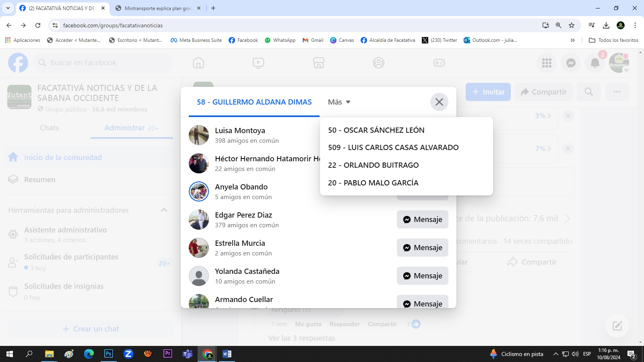
Task: Select 509 - LUIS CARLOS CASAS ALVARADO
Action: [393, 148]
